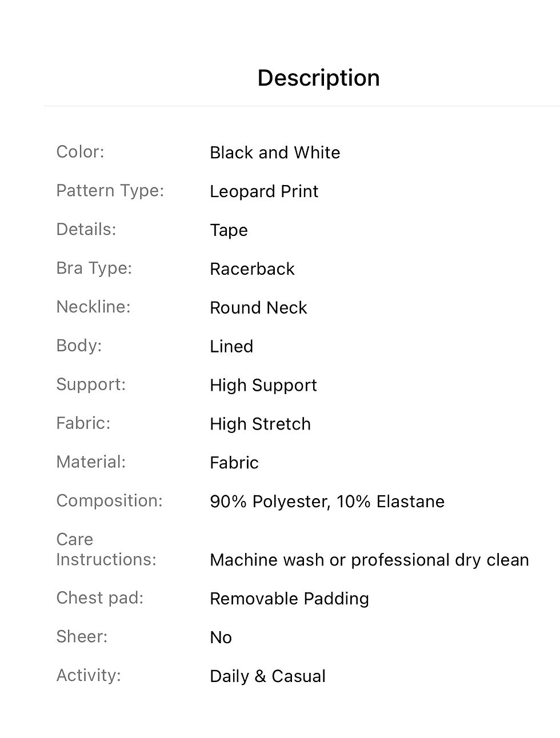Screen dimensions: 560x738
Task: Click the Care Instructions: label
Action: click(x=106, y=550)
